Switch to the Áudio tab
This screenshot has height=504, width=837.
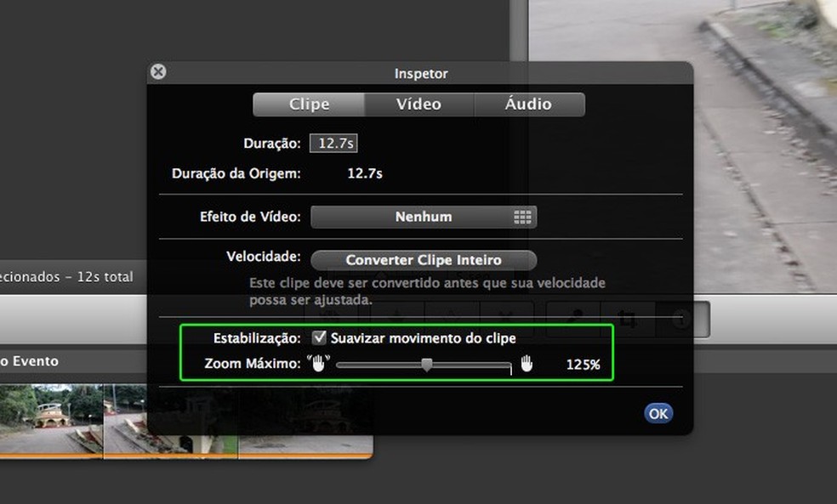pyautogui.click(x=527, y=104)
